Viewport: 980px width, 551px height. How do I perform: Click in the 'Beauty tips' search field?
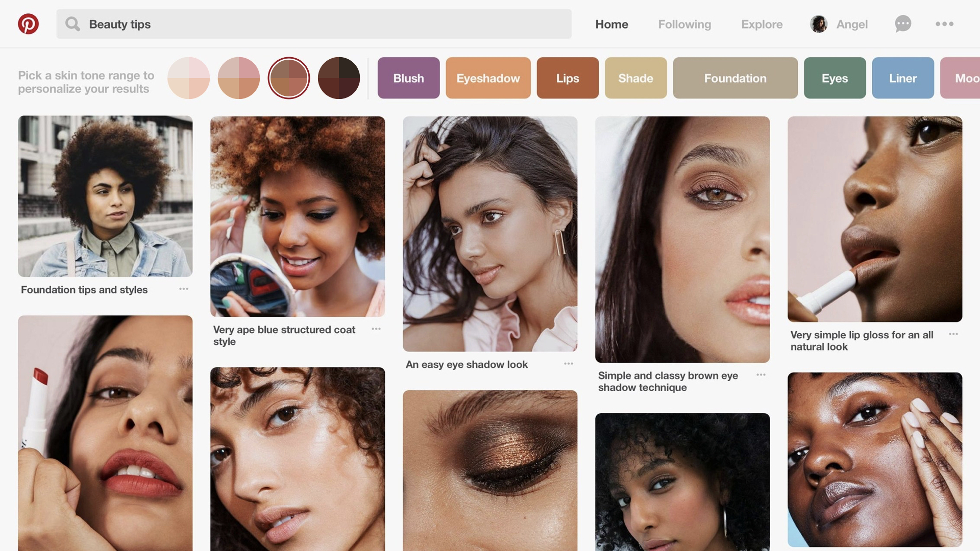click(314, 24)
